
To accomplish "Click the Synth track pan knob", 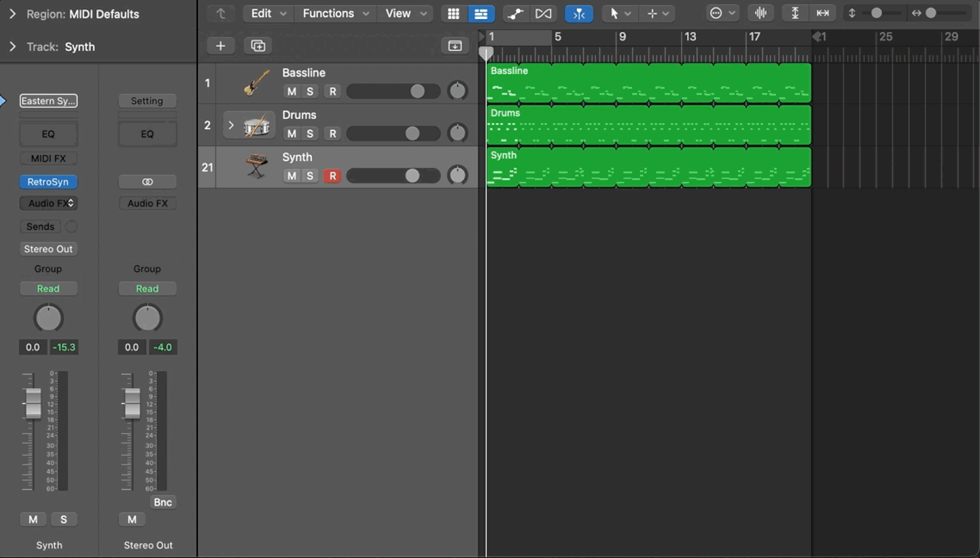I will coord(458,175).
